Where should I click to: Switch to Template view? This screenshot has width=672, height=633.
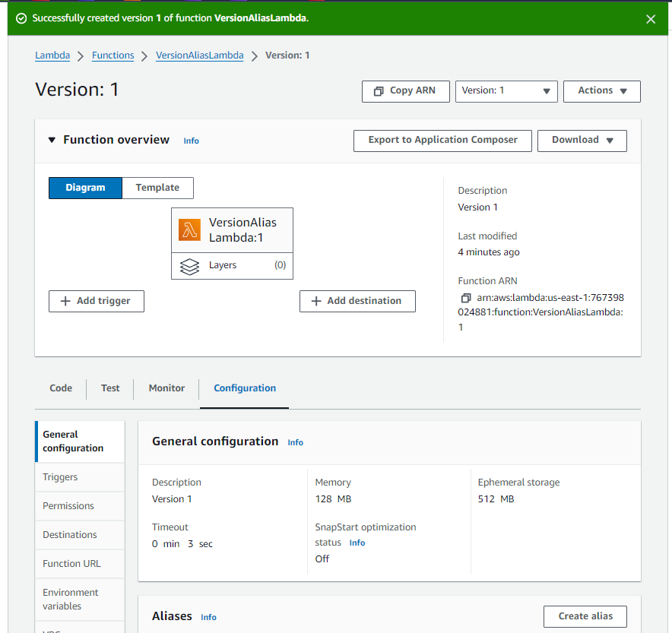pyautogui.click(x=157, y=188)
